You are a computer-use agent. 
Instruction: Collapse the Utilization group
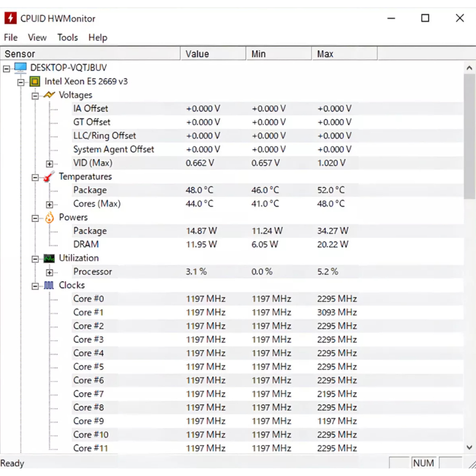35,259
